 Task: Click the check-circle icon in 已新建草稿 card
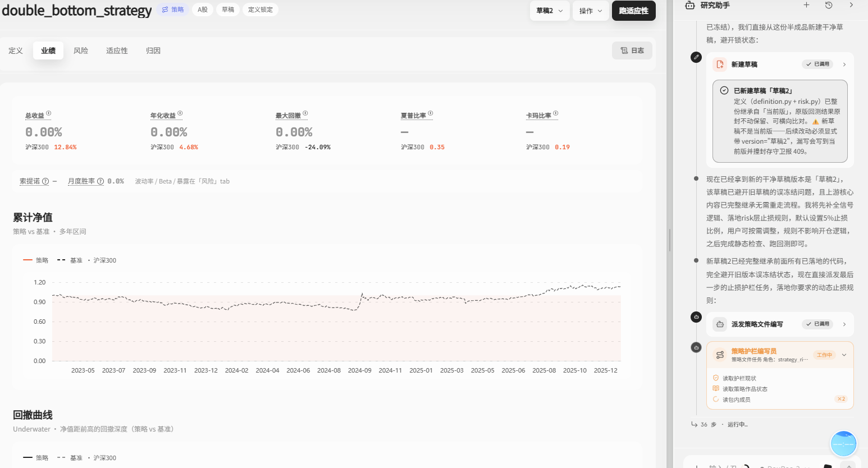click(724, 90)
